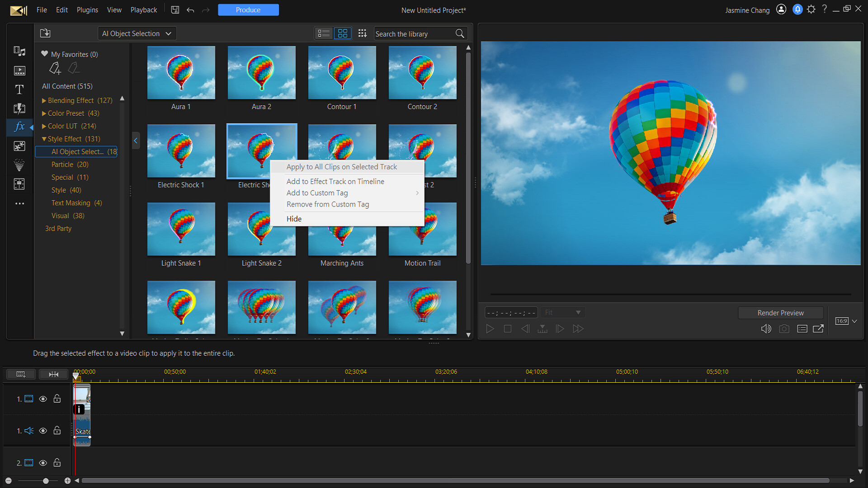Image resolution: width=868 pixels, height=488 pixels.
Task: Choose Apply to All Clips on Selected Track
Action: click(x=341, y=166)
